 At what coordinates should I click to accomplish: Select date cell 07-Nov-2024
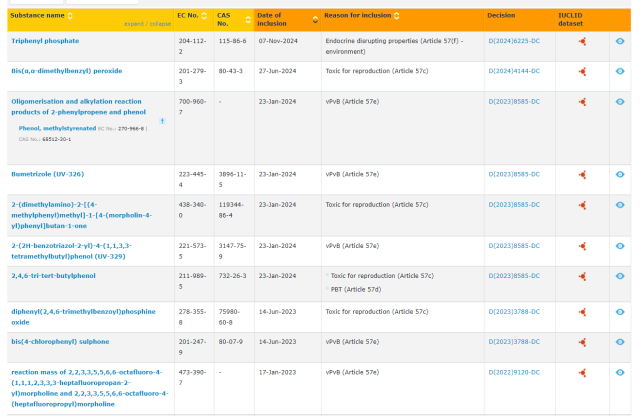[x=278, y=41]
